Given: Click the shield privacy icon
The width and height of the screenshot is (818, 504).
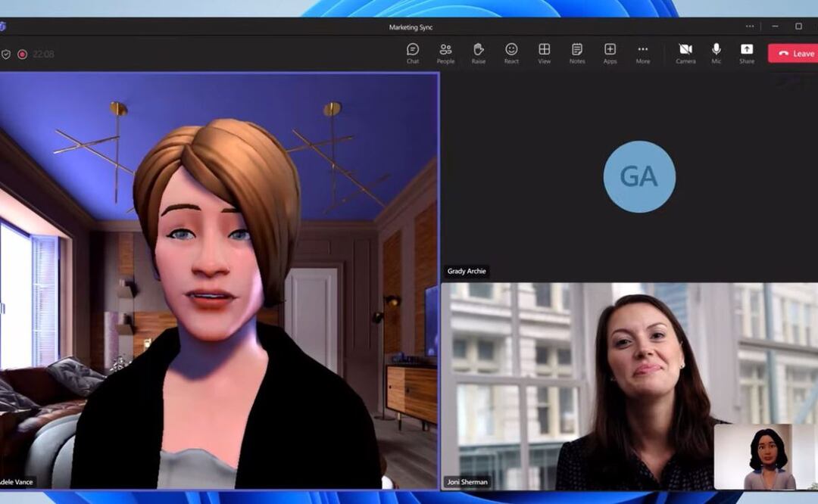Looking at the screenshot, I should [6, 54].
